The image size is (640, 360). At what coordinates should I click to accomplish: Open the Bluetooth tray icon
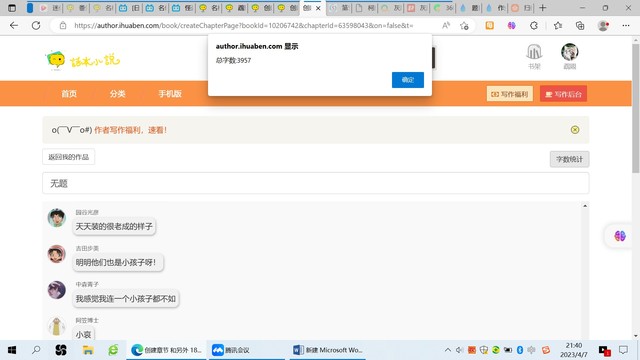coord(520,350)
